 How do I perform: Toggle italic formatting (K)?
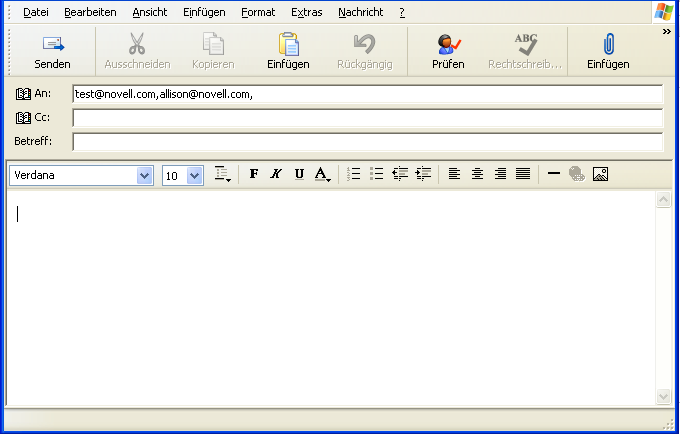[x=276, y=174]
